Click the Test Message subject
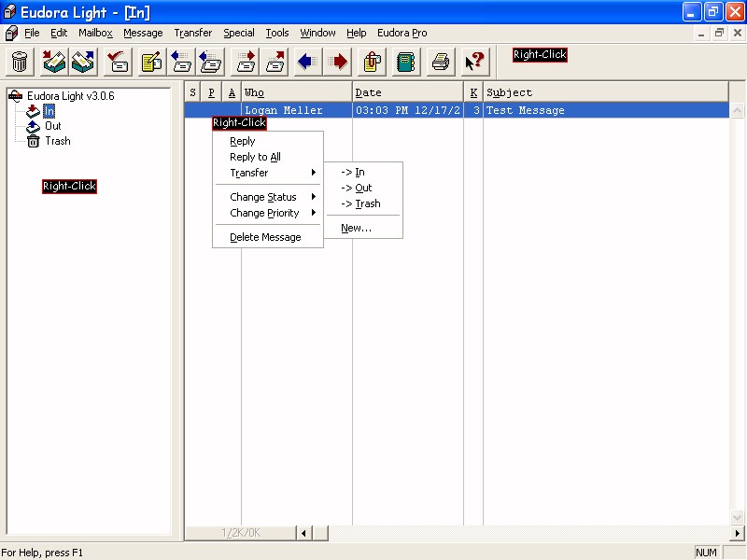 coord(525,110)
